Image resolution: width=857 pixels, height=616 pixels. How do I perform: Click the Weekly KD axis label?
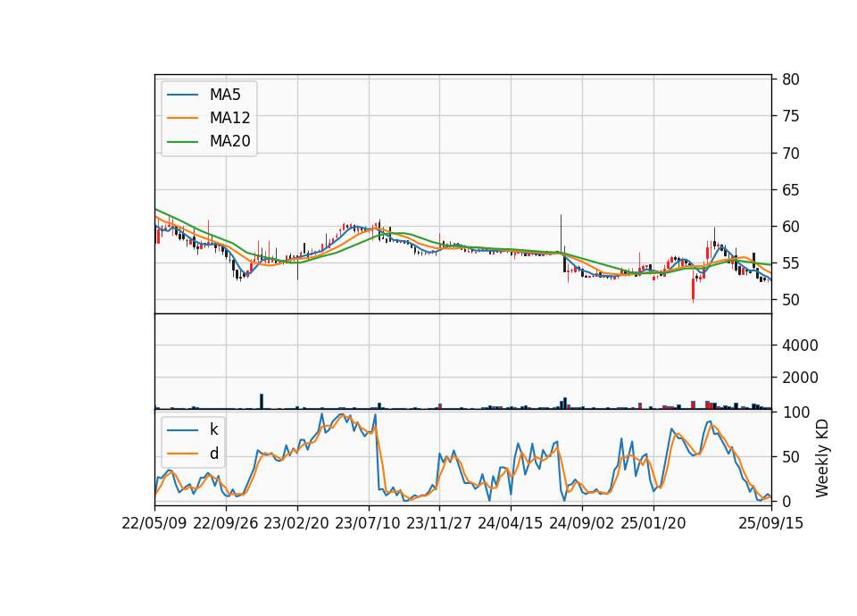822,459
